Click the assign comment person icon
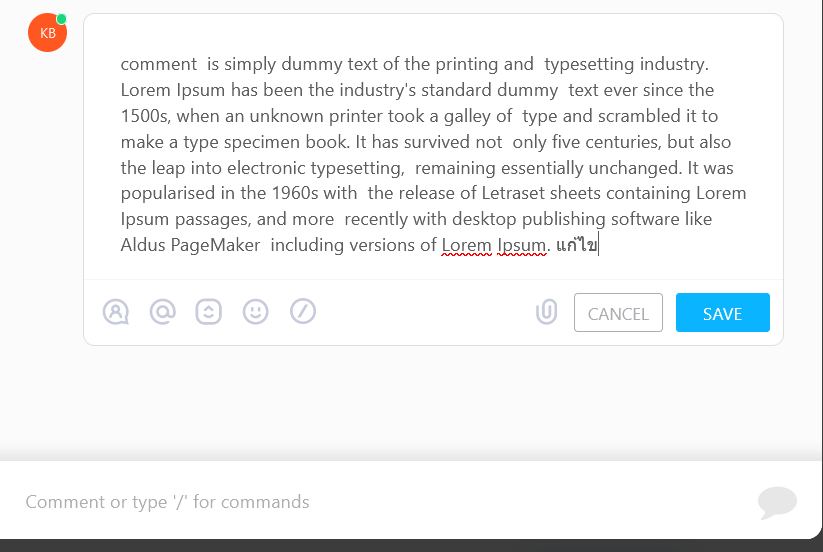823x552 pixels. (116, 312)
